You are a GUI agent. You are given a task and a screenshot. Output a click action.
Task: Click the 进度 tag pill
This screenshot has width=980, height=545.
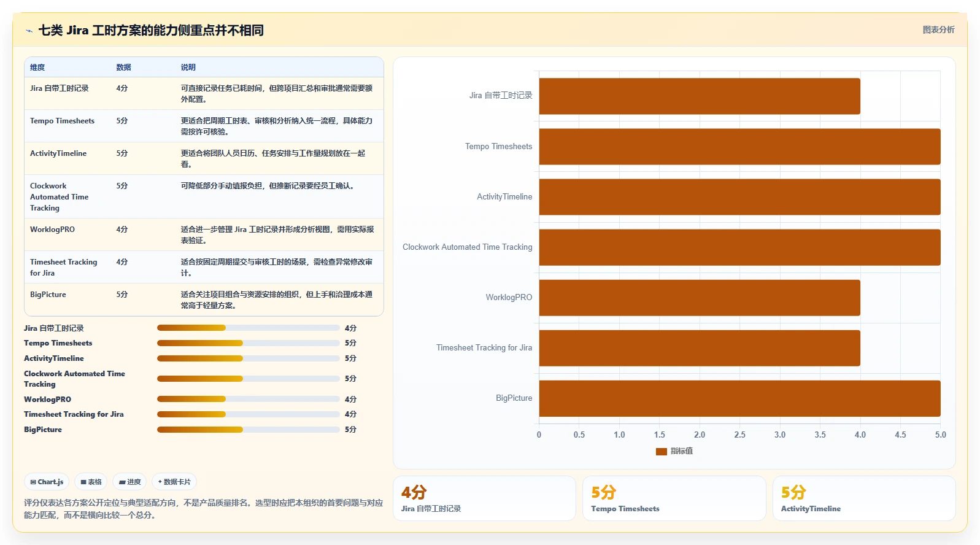pyautogui.click(x=129, y=482)
